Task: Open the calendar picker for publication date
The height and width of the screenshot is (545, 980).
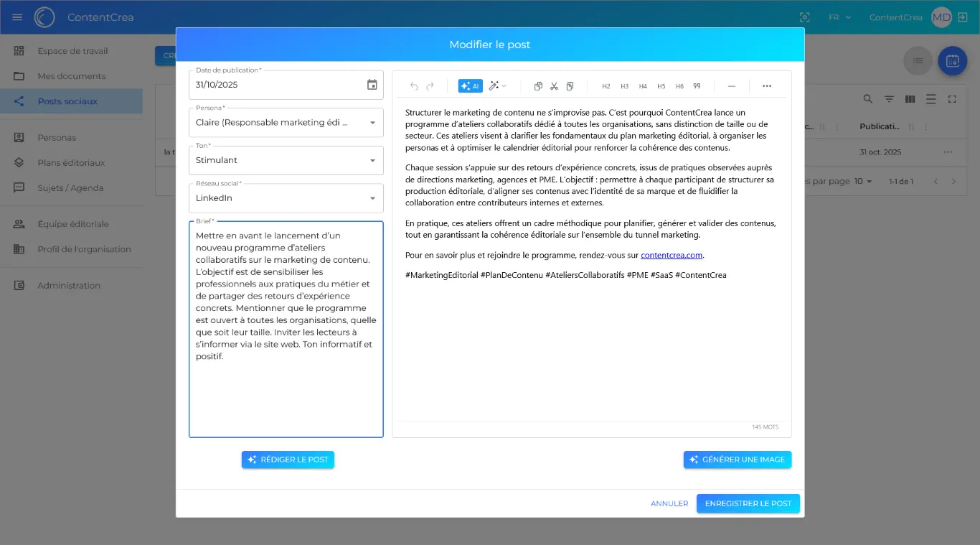Action: pyautogui.click(x=372, y=85)
